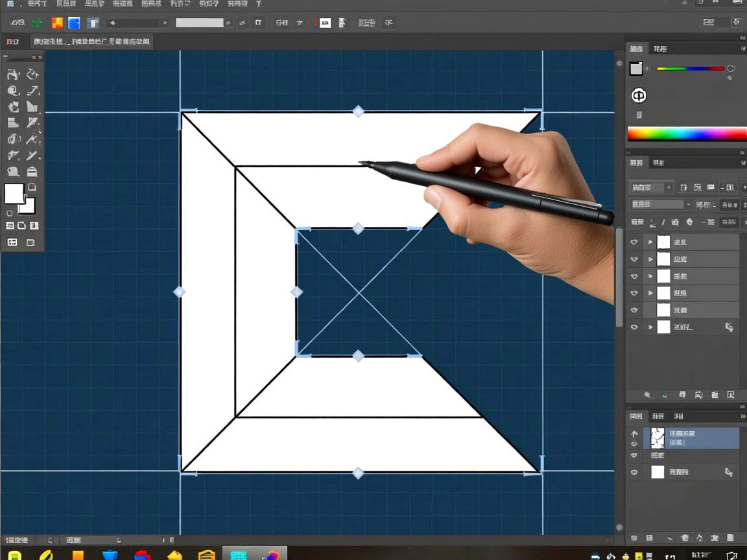Hide the bottom layer in the lower panel
This screenshot has width=747, height=560.
coord(634,472)
